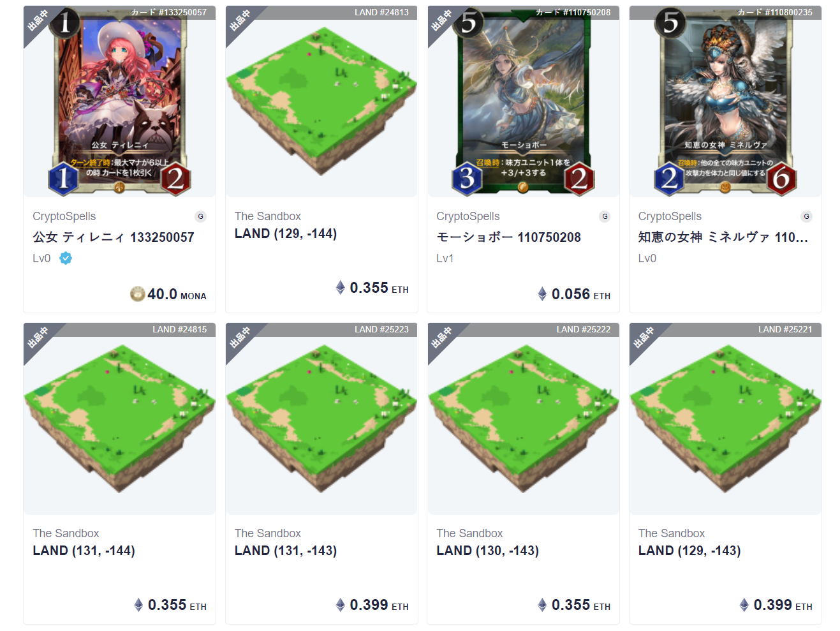Click the G icon on モーショボー card
The width and height of the screenshot is (840, 631).
[605, 217]
